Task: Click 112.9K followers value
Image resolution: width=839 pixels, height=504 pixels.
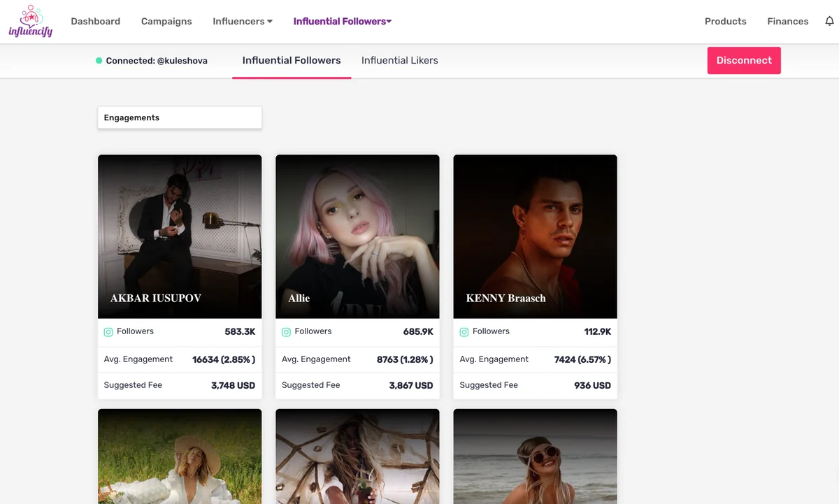Action: point(598,332)
